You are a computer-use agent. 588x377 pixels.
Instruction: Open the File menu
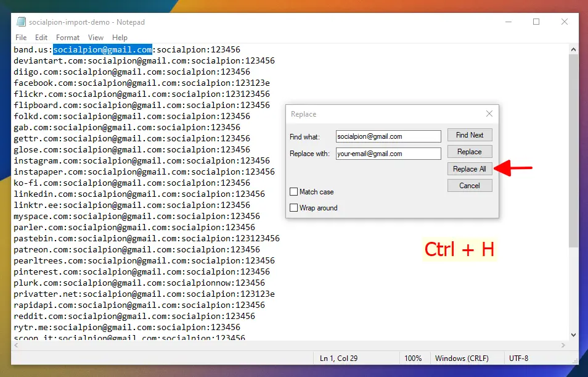21,38
